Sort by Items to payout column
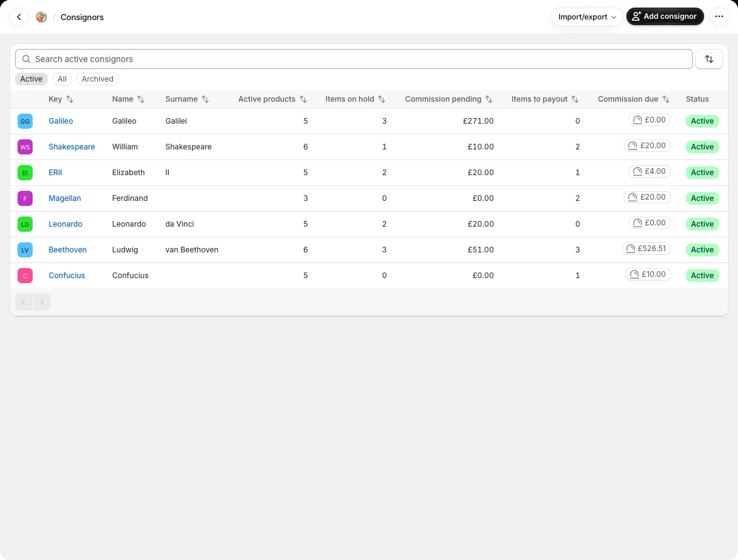This screenshot has height=560, width=738. [x=545, y=99]
